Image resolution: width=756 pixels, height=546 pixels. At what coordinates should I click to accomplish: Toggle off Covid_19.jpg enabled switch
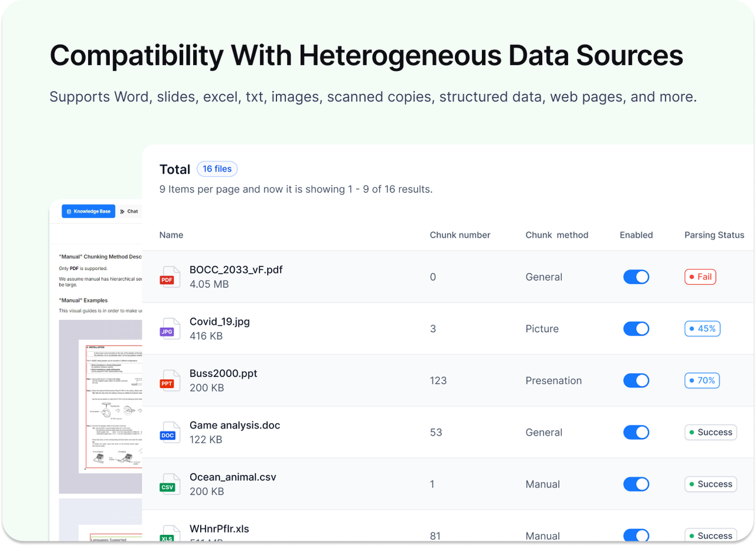636,329
